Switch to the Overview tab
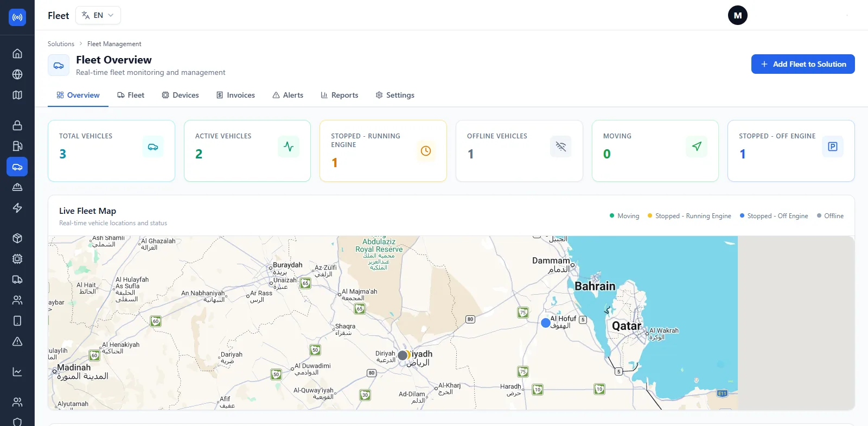Viewport: 868px width, 426px height. pyautogui.click(x=78, y=95)
